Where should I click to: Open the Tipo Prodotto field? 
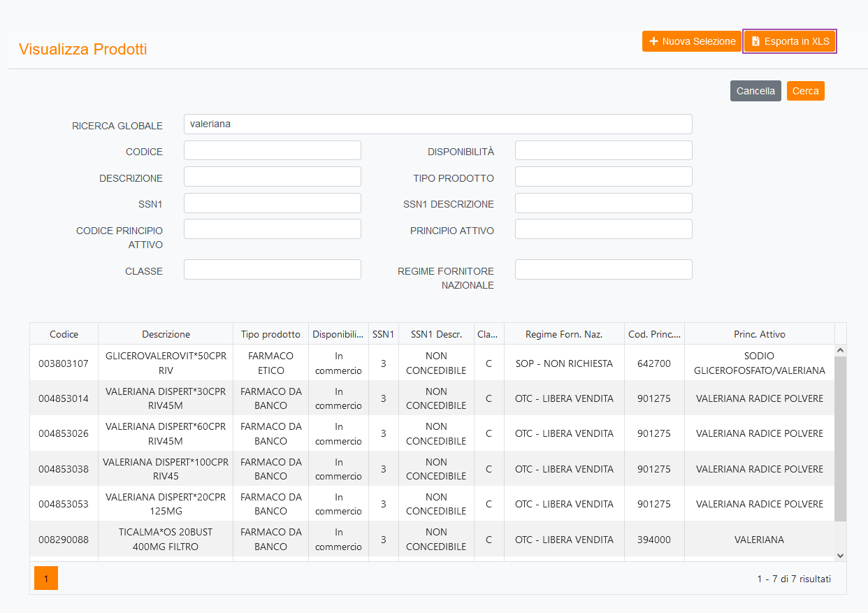click(603, 177)
